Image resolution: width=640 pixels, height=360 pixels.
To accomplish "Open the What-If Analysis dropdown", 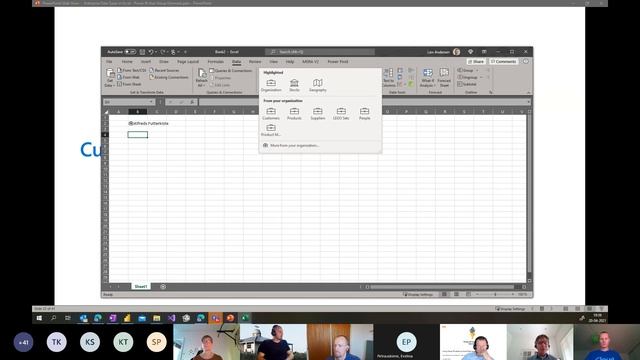I will (427, 78).
